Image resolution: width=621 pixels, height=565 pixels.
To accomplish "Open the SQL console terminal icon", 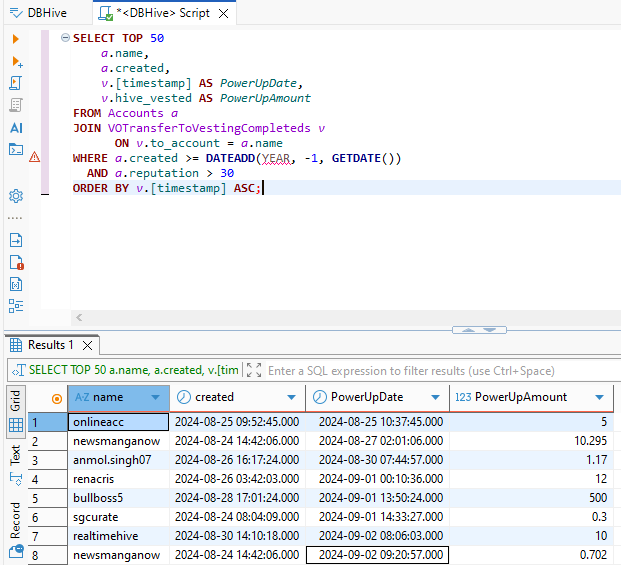I will [x=16, y=149].
